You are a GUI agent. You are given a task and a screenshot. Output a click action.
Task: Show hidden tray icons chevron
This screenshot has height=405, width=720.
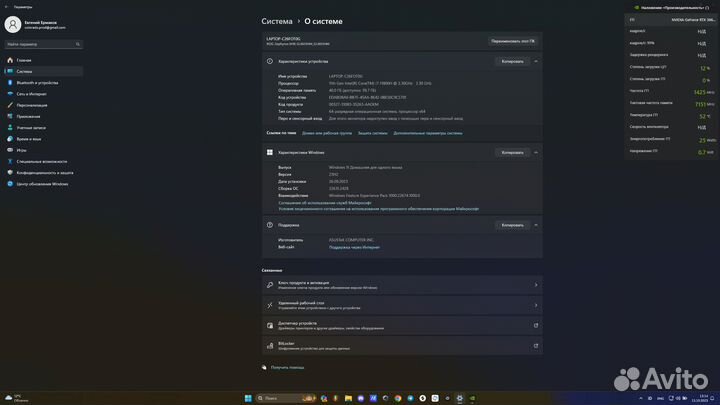click(641, 398)
